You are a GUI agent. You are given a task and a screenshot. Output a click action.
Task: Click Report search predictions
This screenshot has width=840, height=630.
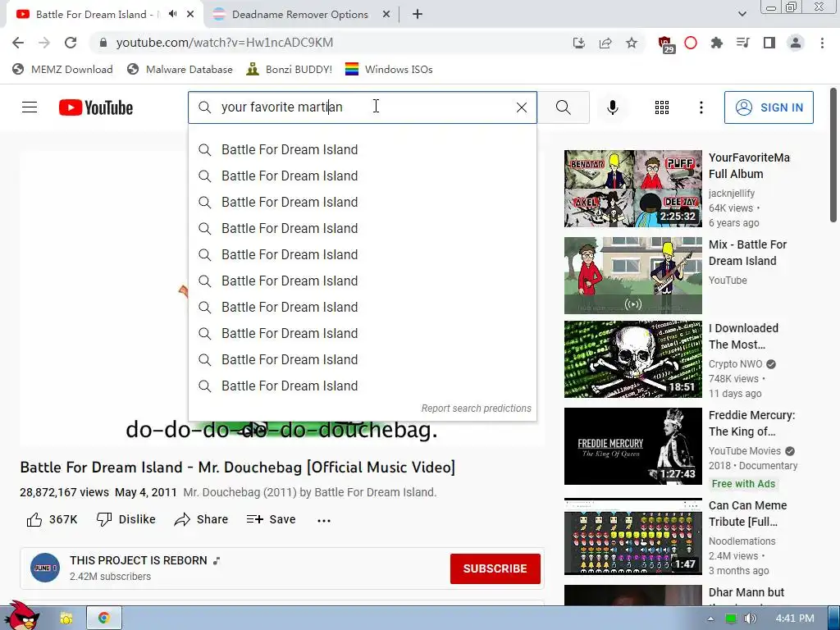(477, 409)
